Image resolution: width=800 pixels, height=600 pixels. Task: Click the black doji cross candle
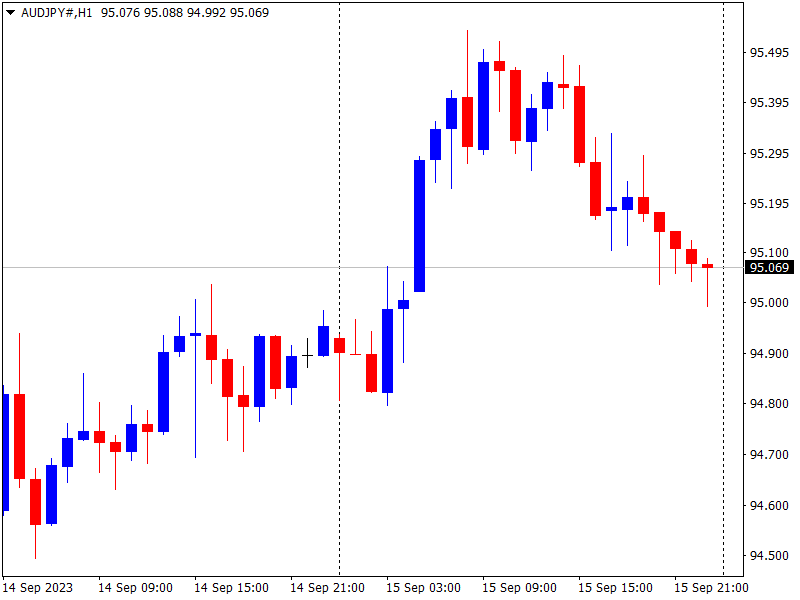(307, 355)
